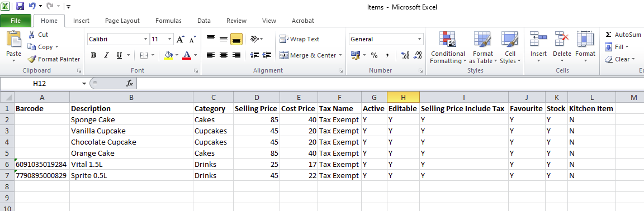Select Middle Align icon
Viewport: 644px width, 211px height.
click(224, 39)
